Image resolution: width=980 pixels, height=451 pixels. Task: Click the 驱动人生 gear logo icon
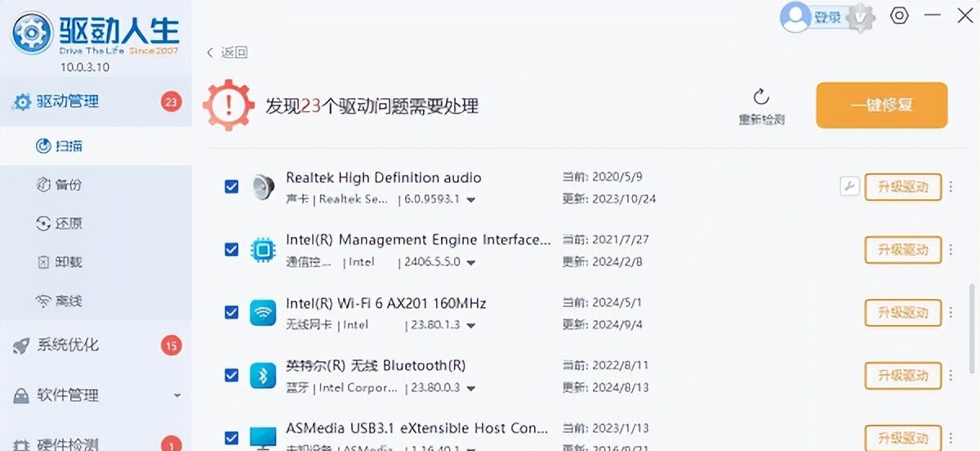31,32
